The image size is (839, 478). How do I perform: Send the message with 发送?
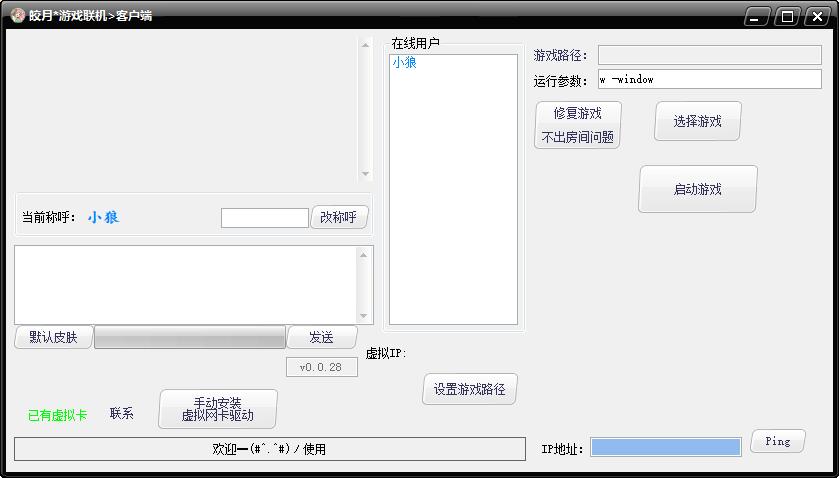coord(322,337)
